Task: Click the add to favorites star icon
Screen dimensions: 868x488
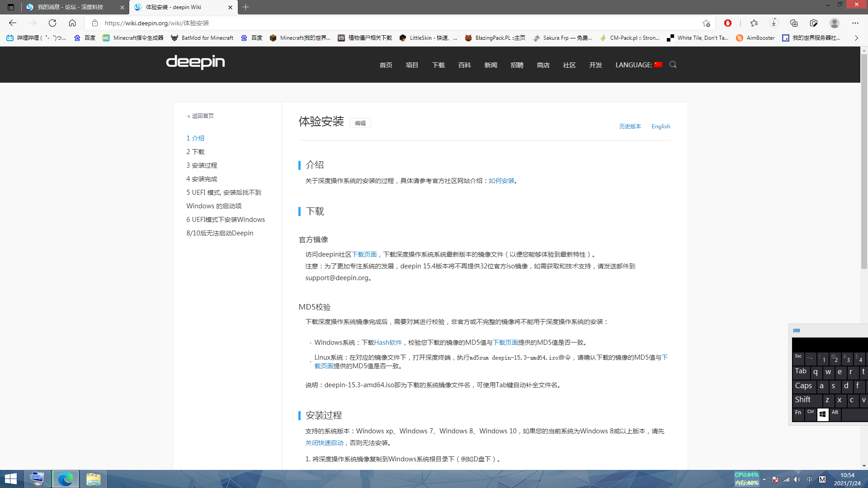Action: coord(706,23)
